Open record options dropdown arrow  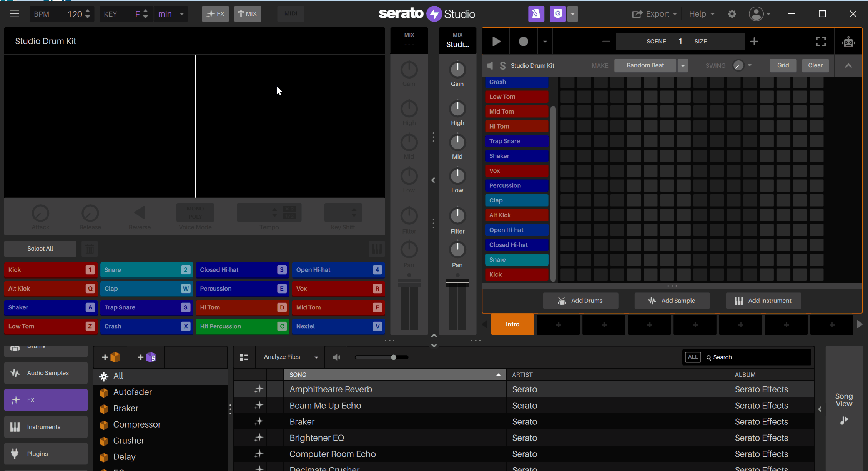(x=545, y=41)
